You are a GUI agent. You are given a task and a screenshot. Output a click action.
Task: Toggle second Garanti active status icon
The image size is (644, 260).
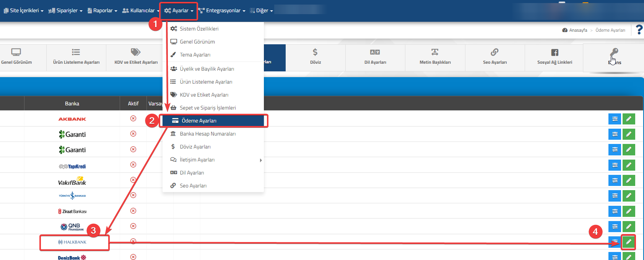coord(133,149)
